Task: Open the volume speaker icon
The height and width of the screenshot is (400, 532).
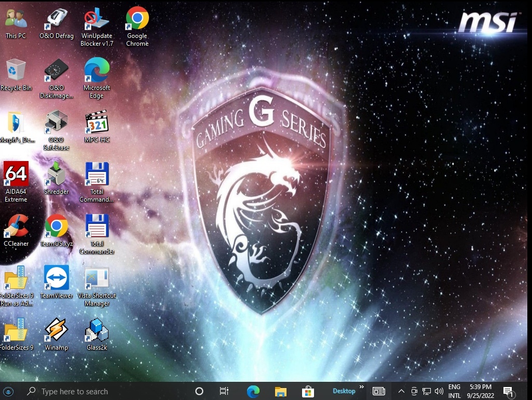Action: tap(439, 392)
